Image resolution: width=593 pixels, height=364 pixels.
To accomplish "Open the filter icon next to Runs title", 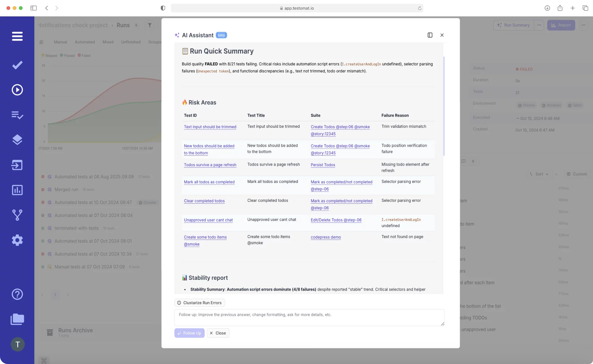I will point(150,25).
